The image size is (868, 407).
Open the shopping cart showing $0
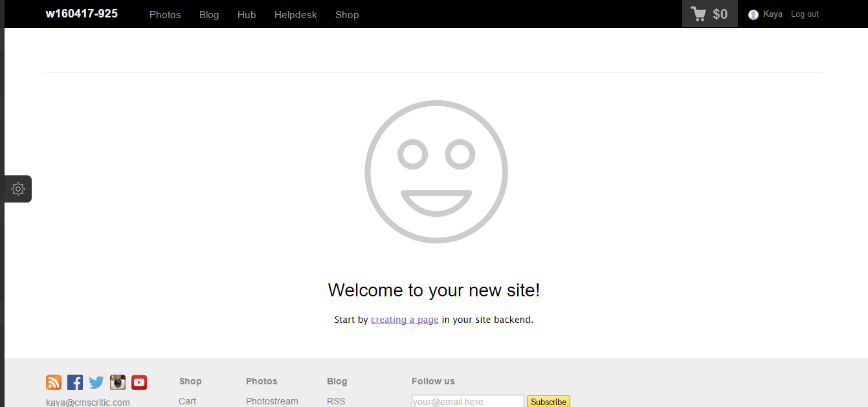[709, 14]
